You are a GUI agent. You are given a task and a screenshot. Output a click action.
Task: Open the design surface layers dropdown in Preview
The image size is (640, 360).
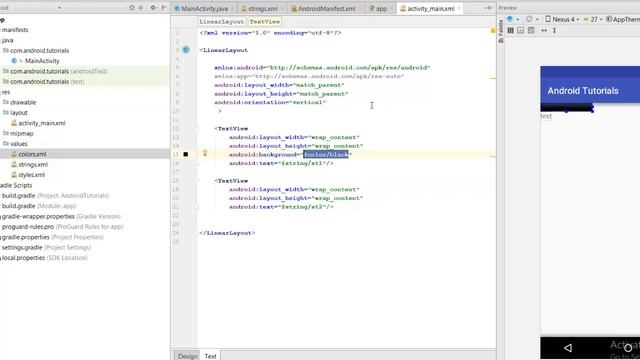pyautogui.click(x=512, y=19)
